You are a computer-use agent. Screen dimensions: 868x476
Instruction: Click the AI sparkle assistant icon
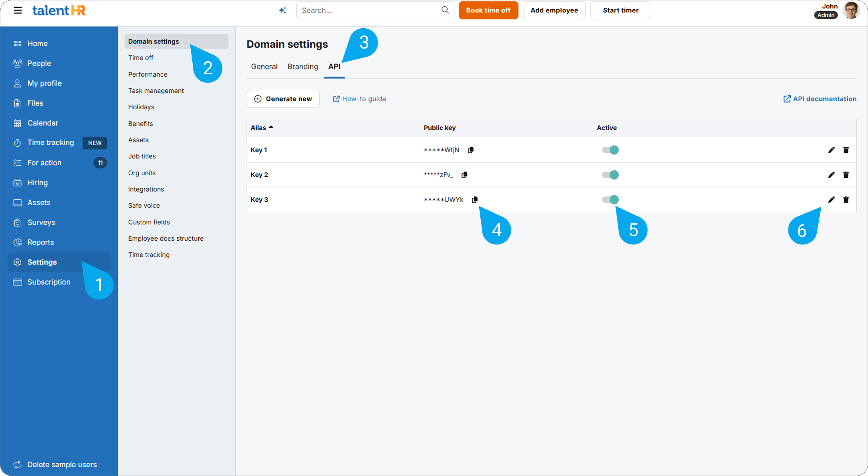(283, 10)
